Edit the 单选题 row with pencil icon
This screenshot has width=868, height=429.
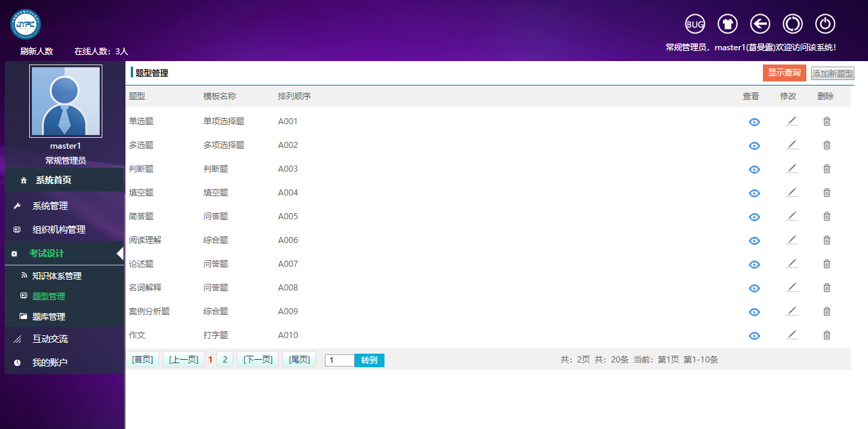(x=792, y=122)
